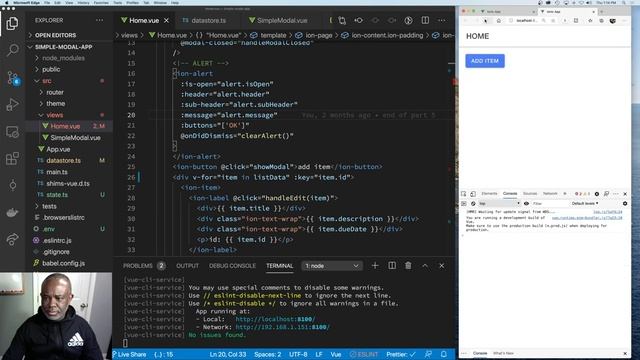Click the compare changes icon in editor toolbar
The height and width of the screenshot is (360, 640).
[342, 20]
